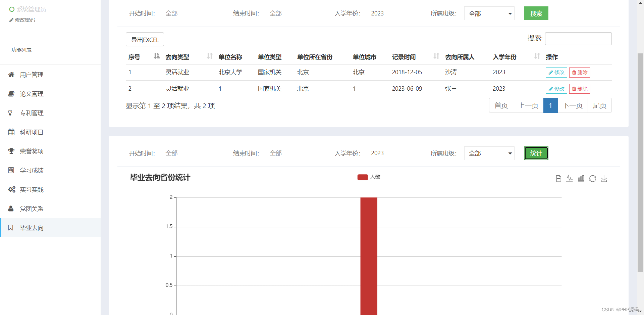This screenshot has width=644, height=315.
Task: Open 用户管理 menu
Action: [x=50, y=75]
